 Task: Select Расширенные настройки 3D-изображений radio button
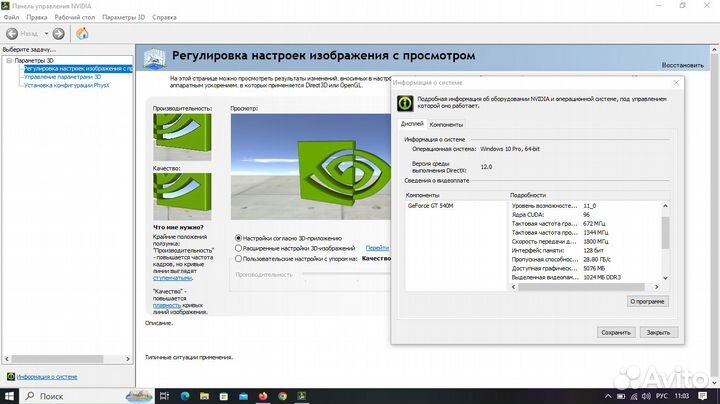[238, 248]
